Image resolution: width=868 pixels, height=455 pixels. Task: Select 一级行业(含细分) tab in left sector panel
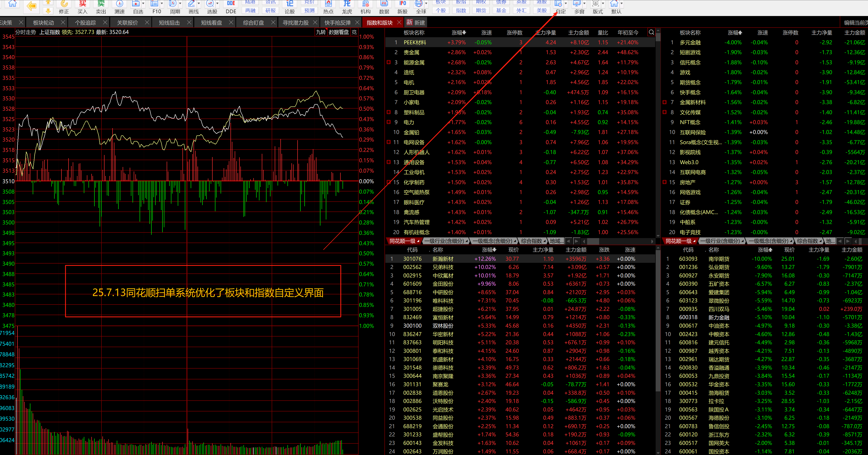pyautogui.click(x=445, y=241)
